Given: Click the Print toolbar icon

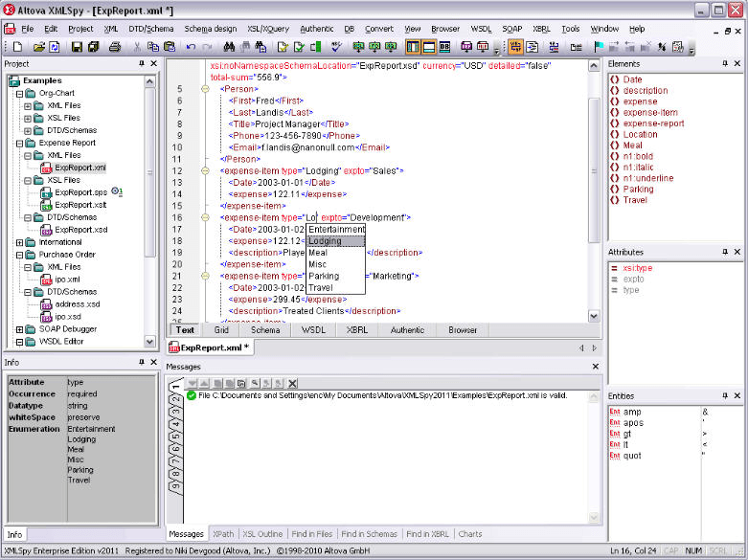Looking at the screenshot, I should [115, 47].
